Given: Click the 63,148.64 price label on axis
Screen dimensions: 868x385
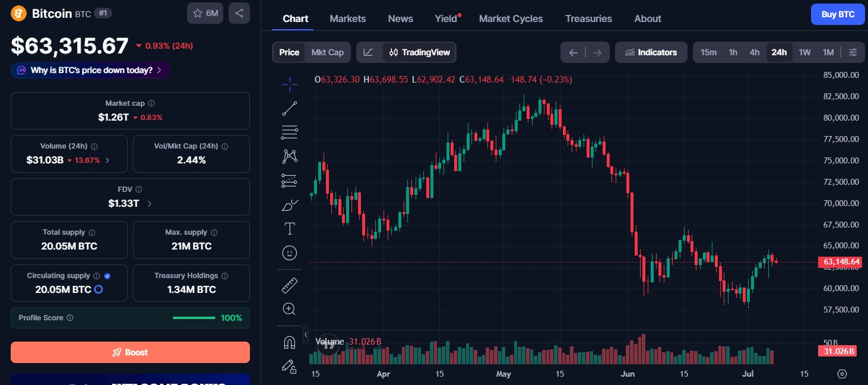Looking at the screenshot, I should point(840,262).
